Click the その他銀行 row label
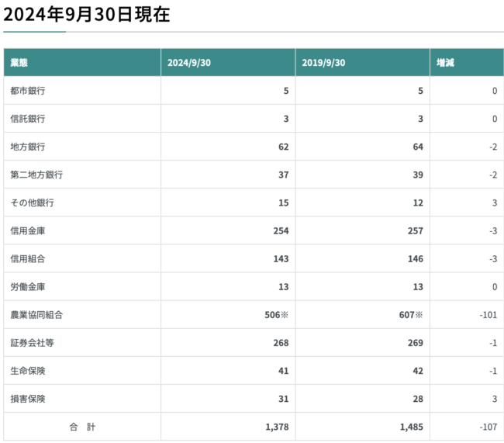The width and height of the screenshot is (504, 443). tap(32, 202)
